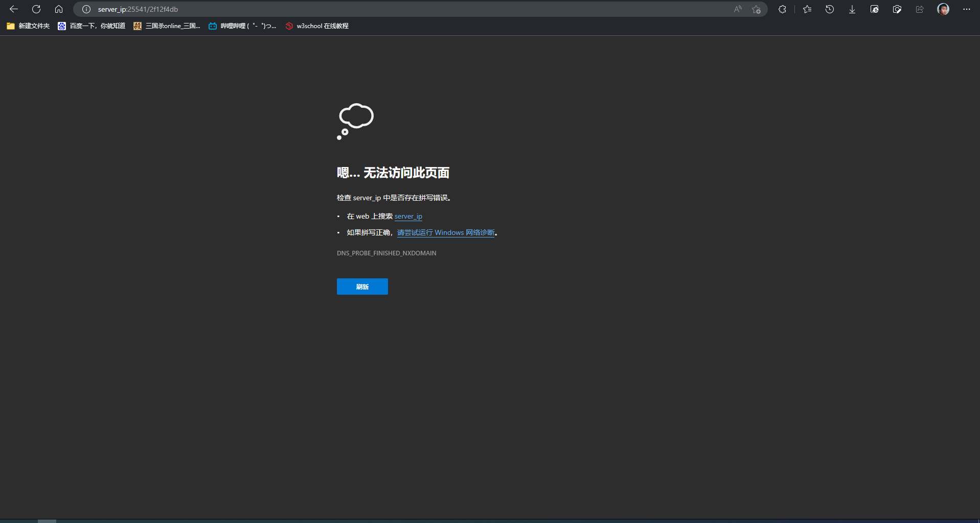980x523 pixels.
Task: Click the blue 刷新 button
Action: click(x=362, y=287)
